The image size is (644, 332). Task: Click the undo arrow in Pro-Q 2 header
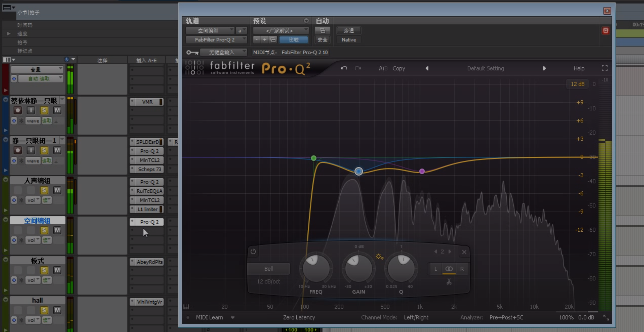[344, 68]
